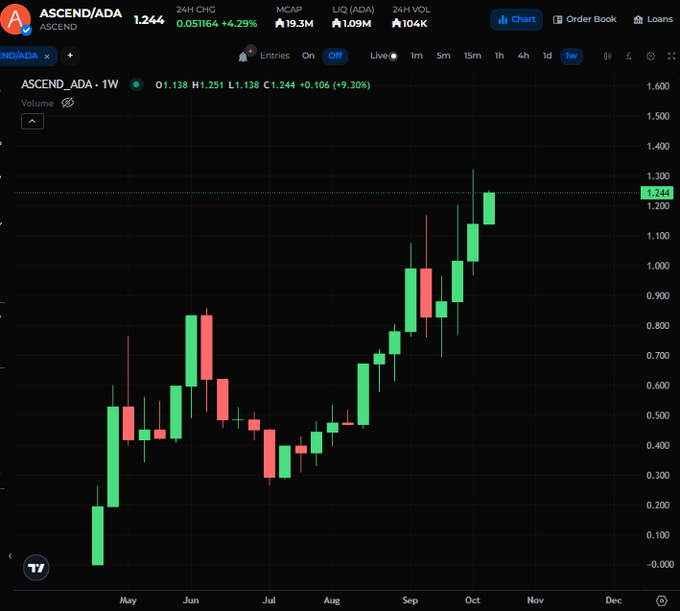Open the indicators fx menu

[628, 56]
